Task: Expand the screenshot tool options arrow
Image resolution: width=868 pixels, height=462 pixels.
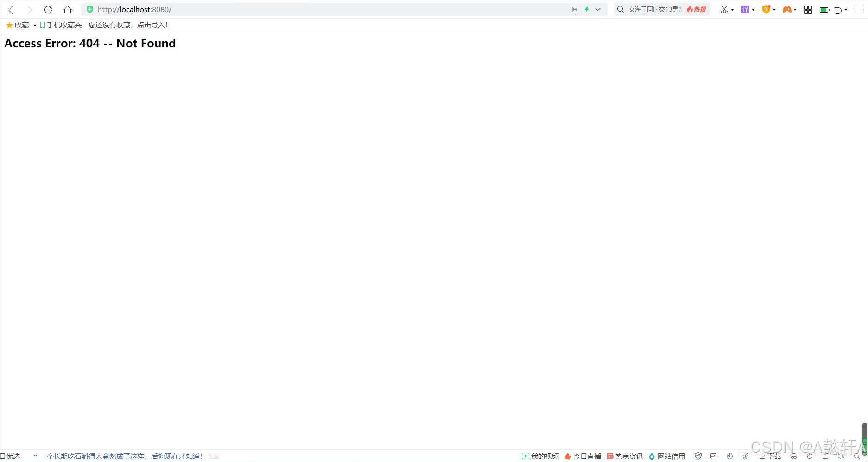Action: 732,10
